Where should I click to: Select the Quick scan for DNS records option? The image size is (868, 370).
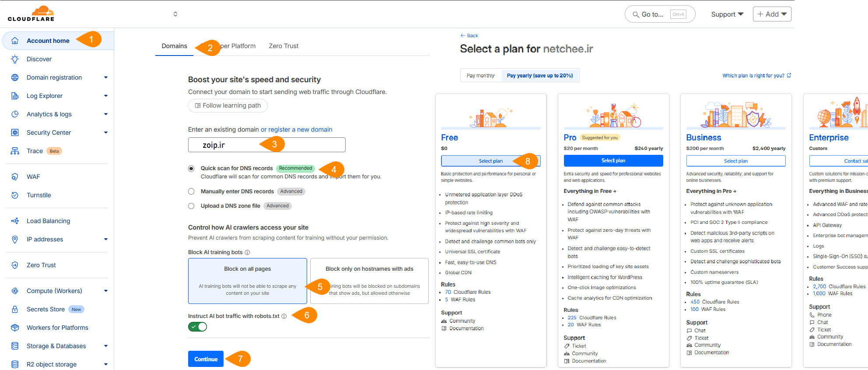click(191, 168)
